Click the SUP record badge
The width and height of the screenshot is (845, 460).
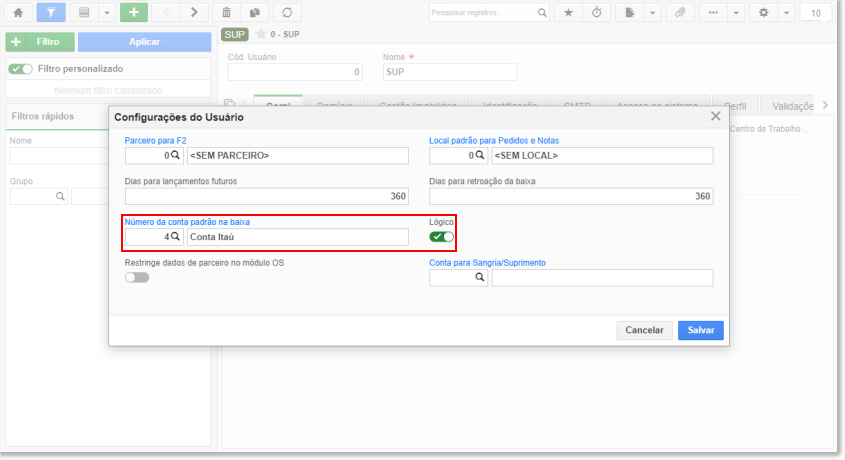click(x=234, y=34)
